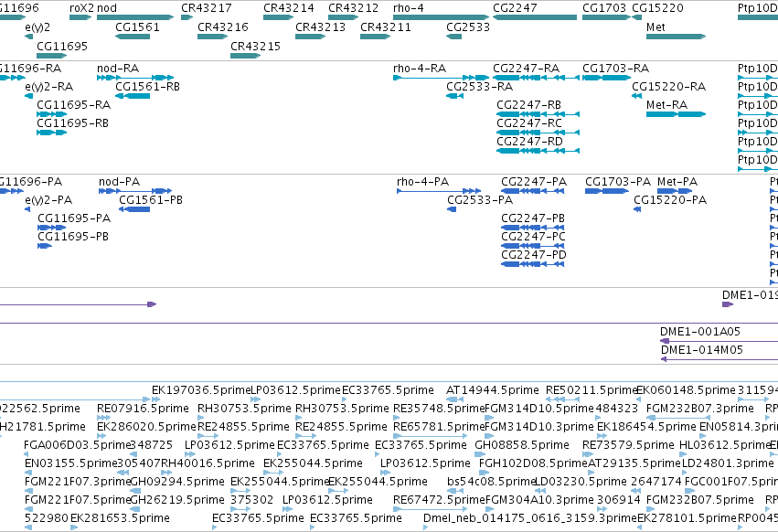Select the CR43211 gene
Viewport: 778px width, 532px height.
pos(375,37)
